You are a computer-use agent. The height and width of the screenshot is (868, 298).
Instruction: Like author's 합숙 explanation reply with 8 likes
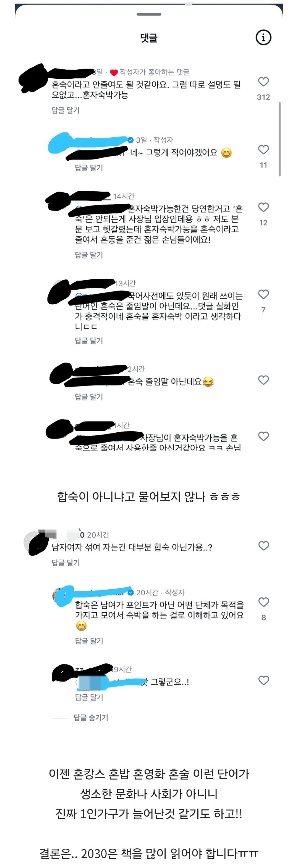263,602
